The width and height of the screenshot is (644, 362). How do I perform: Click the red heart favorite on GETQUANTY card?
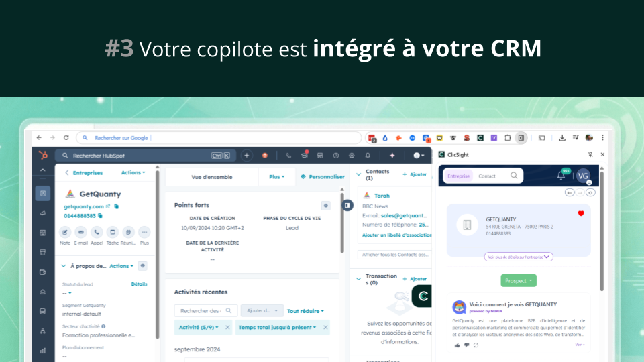click(x=581, y=213)
